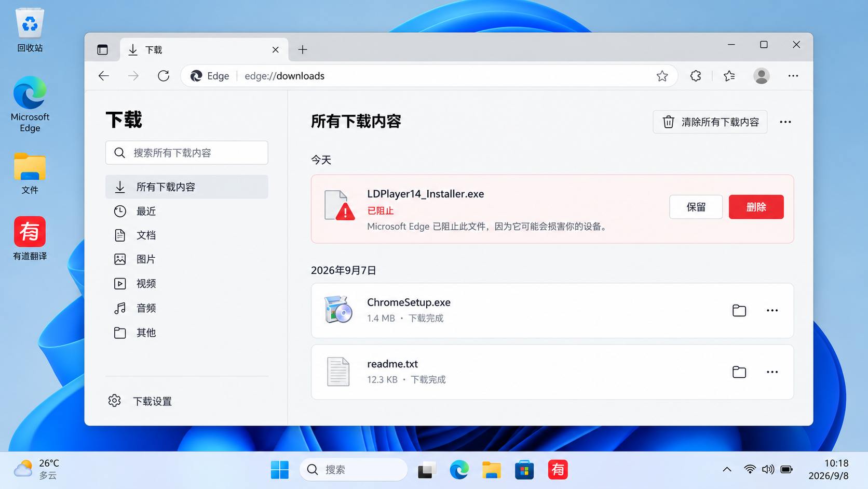Screen dimensions: 868x489
Task: Click the 搜索所有下载内容 search box
Action: 187,153
